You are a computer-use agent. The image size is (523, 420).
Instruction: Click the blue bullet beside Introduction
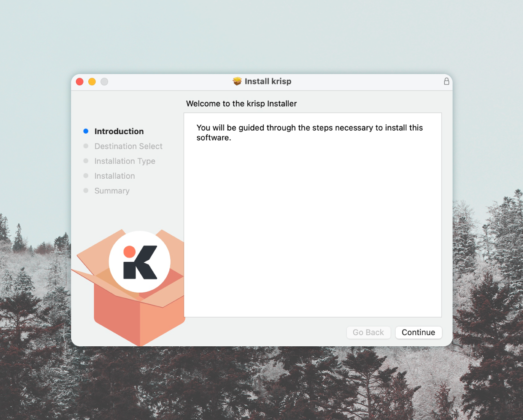(x=86, y=131)
